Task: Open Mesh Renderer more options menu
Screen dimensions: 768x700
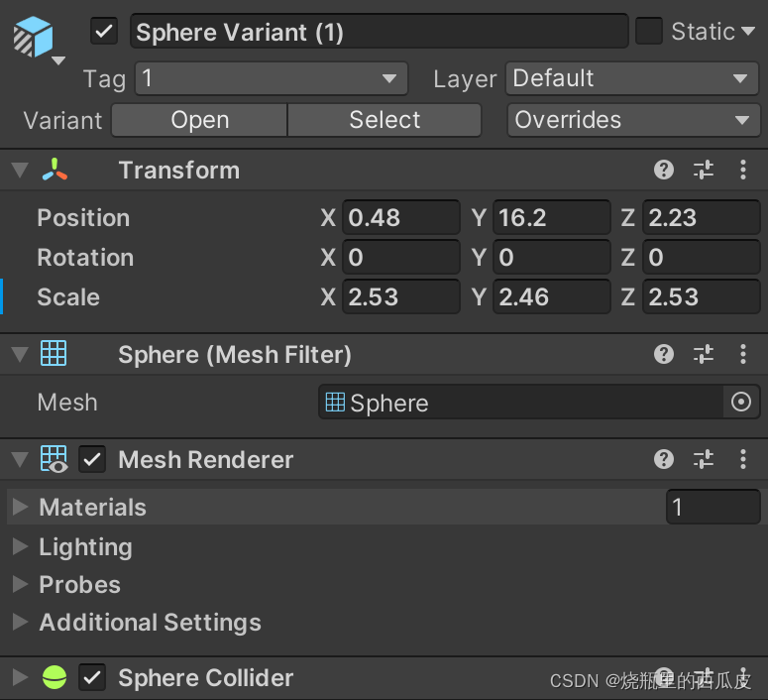Action: click(743, 460)
